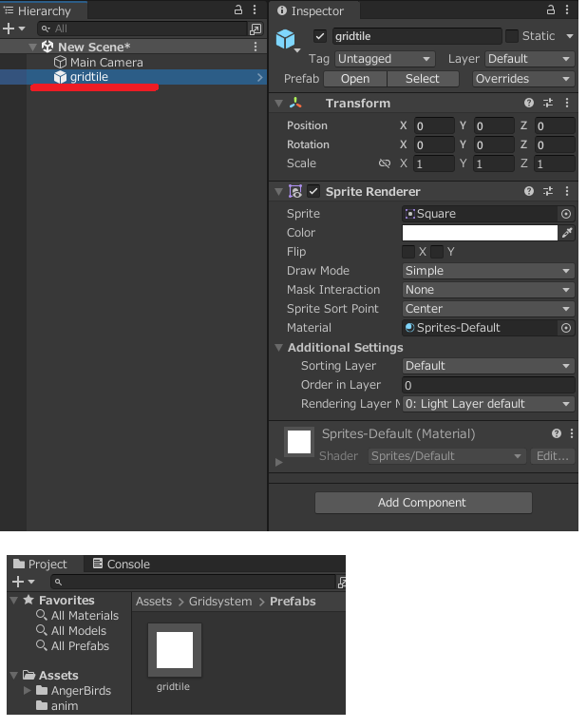Lock the Inspector panel

click(550, 10)
